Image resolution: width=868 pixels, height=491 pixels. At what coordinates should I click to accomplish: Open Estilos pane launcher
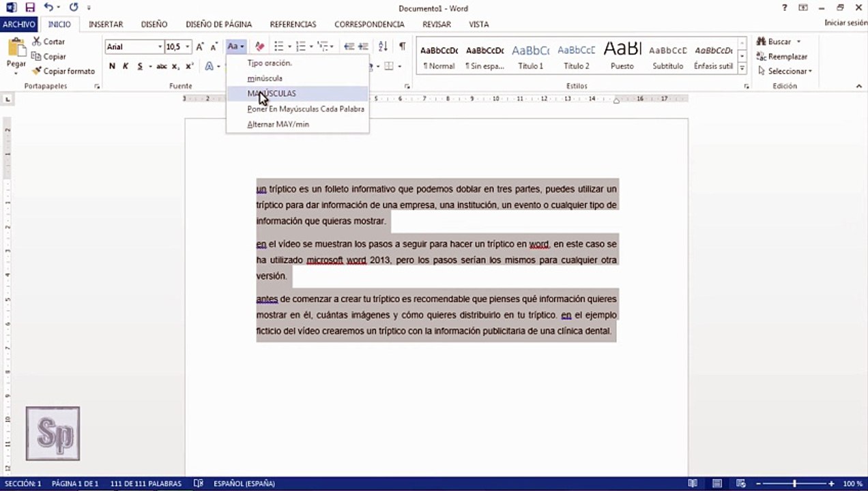point(747,87)
